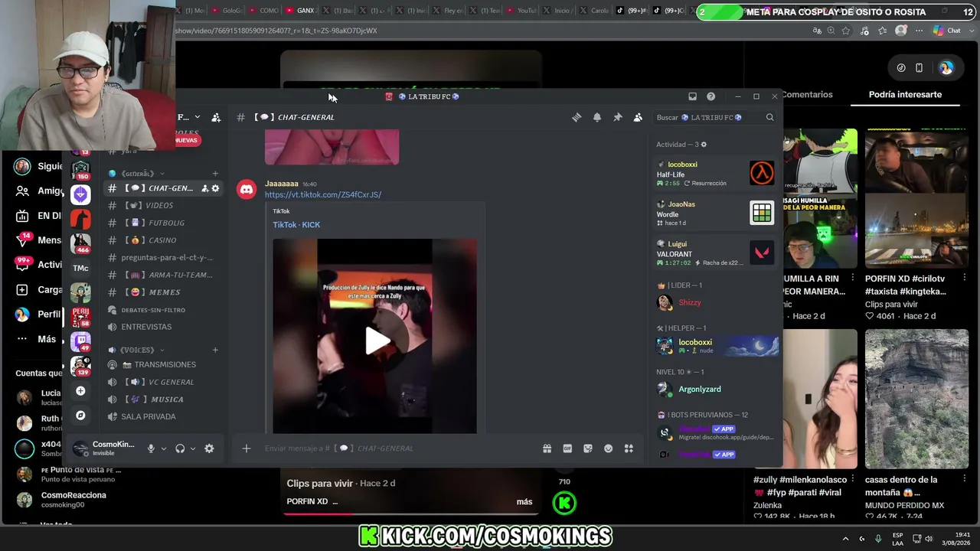The height and width of the screenshot is (551, 980).
Task: Open the Perfil item in TikTok sidebar
Action: point(38,315)
